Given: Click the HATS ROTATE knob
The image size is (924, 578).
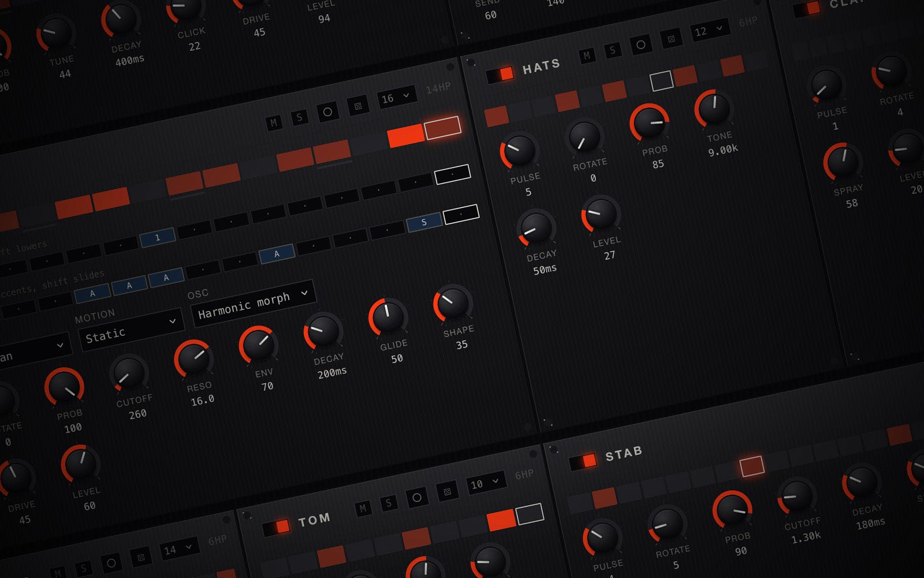Looking at the screenshot, I should [x=584, y=138].
